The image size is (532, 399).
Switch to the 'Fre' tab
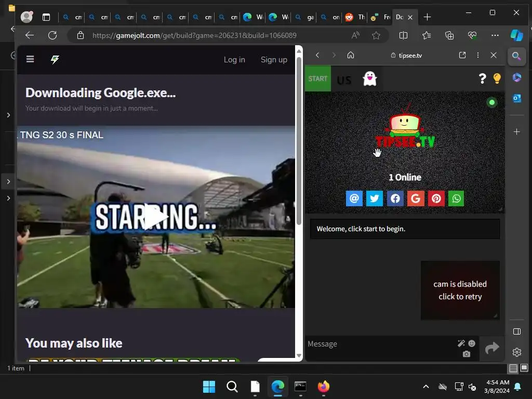pos(380,17)
